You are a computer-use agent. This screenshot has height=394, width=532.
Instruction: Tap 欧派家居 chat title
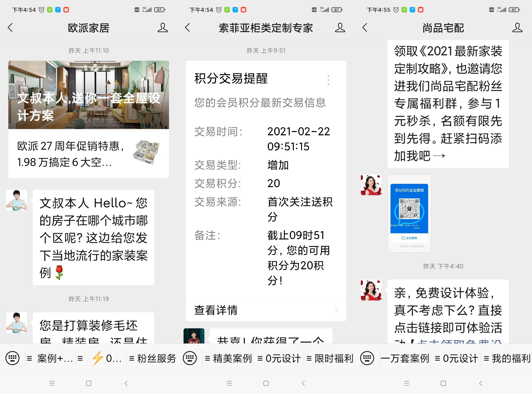click(88, 28)
